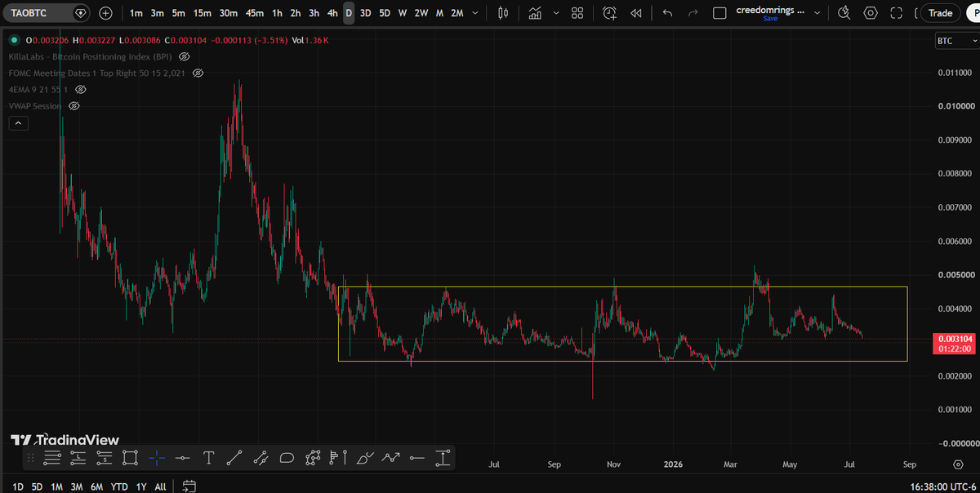Set date range to YTD
The image size is (980, 493).
coord(118,486)
